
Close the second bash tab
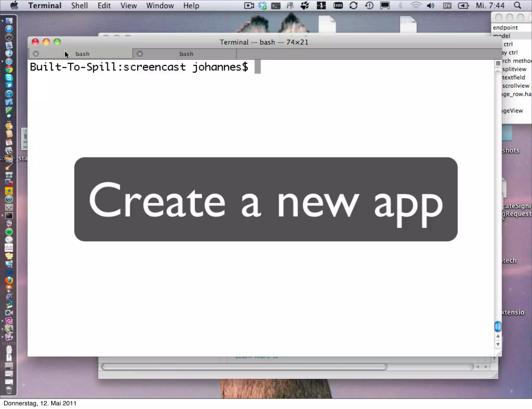pos(140,54)
